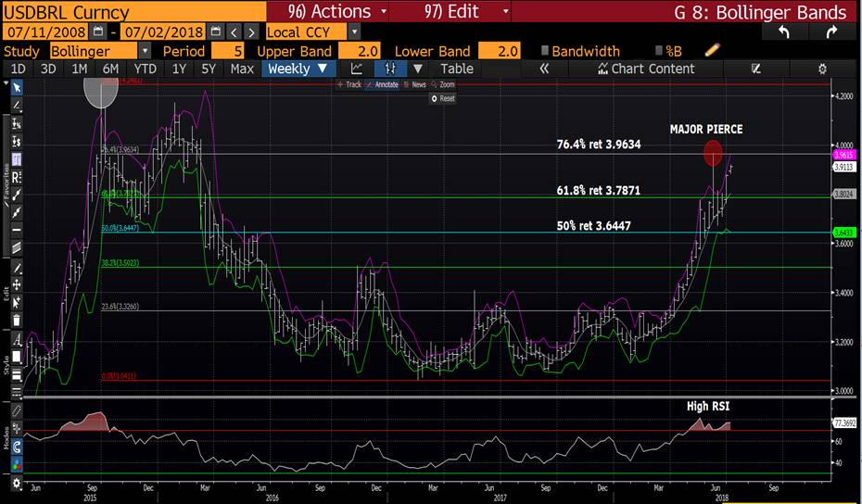Select the 1M range tab
The image size is (862, 504).
coord(79,69)
